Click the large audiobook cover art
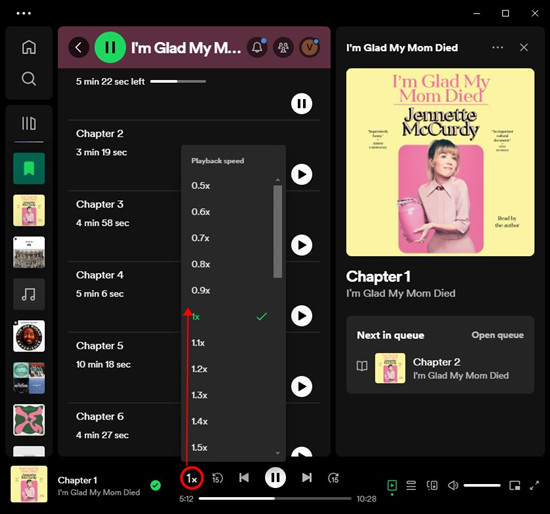Screen dimensions: 550x514 (440, 162)
